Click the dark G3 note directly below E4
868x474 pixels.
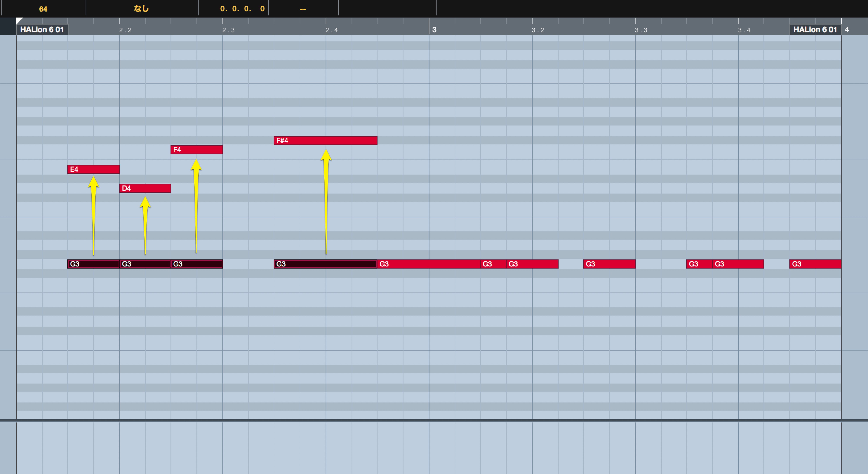(94, 264)
